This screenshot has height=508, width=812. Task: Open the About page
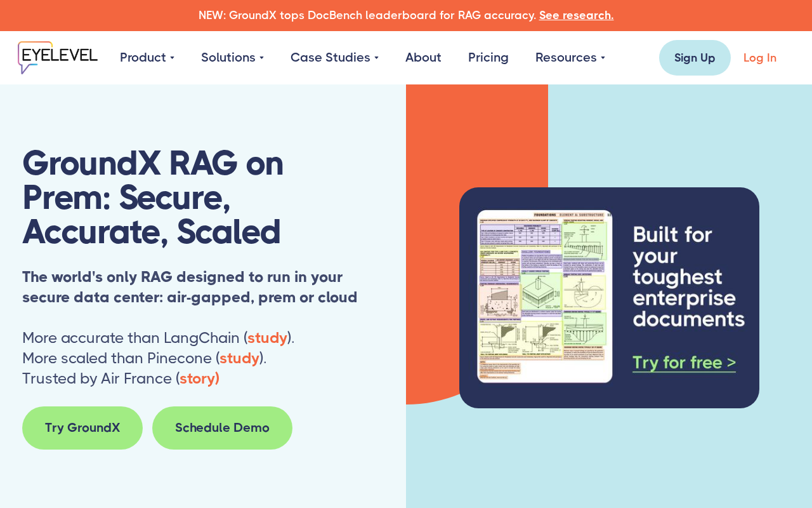click(x=423, y=58)
